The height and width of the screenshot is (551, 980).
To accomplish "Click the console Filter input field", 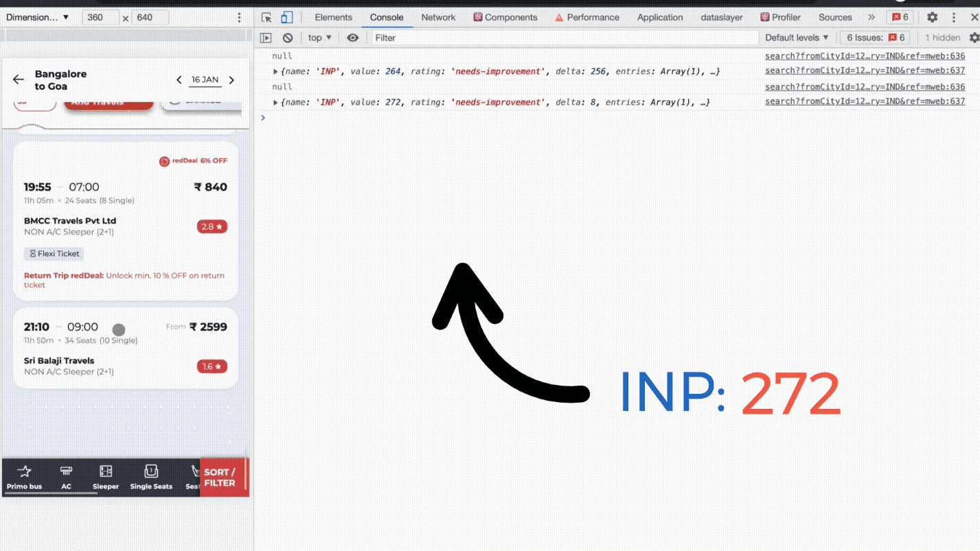I will click(481, 38).
